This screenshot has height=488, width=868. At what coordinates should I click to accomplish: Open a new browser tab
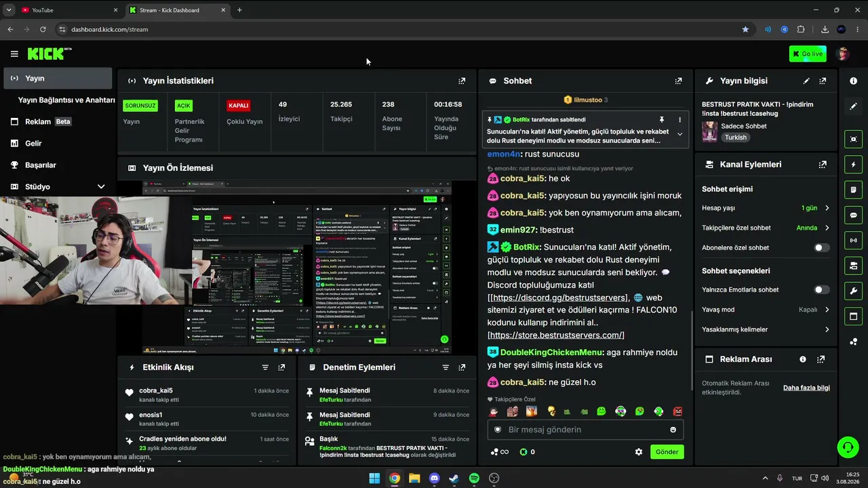(239, 10)
